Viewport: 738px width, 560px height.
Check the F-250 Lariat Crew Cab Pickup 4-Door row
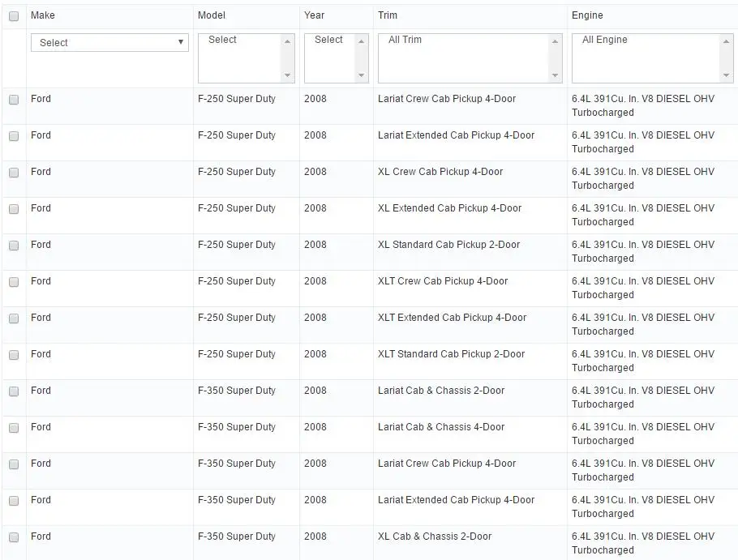coord(14,100)
